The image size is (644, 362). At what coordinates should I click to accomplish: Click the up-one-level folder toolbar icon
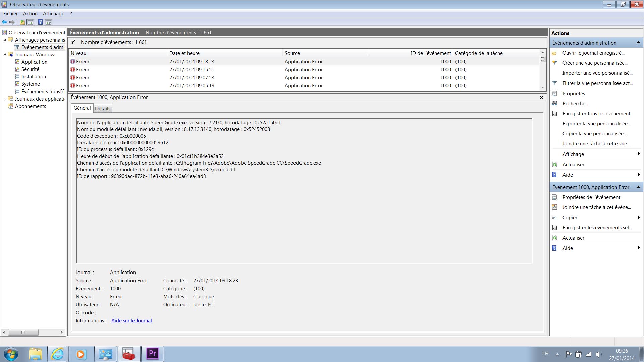point(22,22)
